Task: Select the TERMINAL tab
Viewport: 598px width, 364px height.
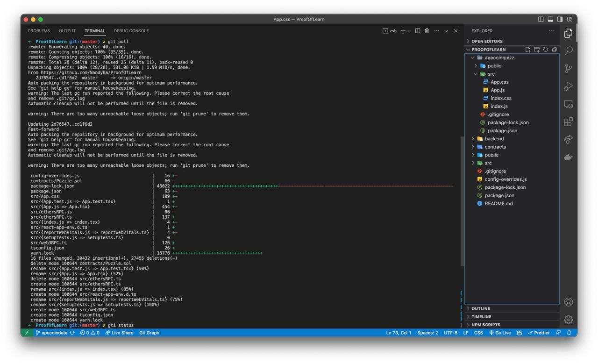Action: coord(95,31)
